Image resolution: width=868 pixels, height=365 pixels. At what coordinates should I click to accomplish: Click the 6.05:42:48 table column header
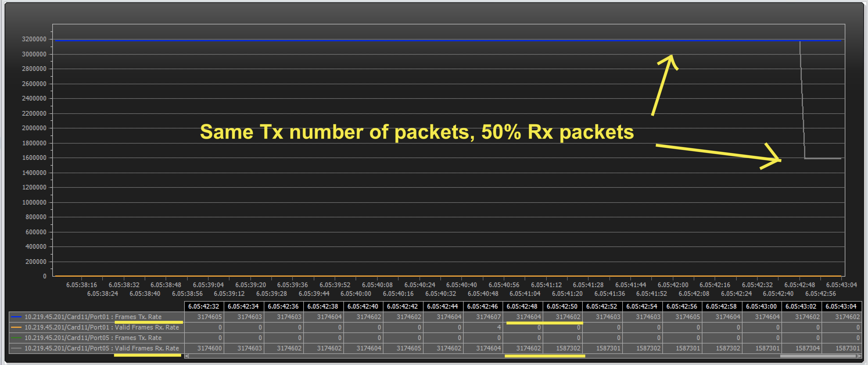(522, 306)
